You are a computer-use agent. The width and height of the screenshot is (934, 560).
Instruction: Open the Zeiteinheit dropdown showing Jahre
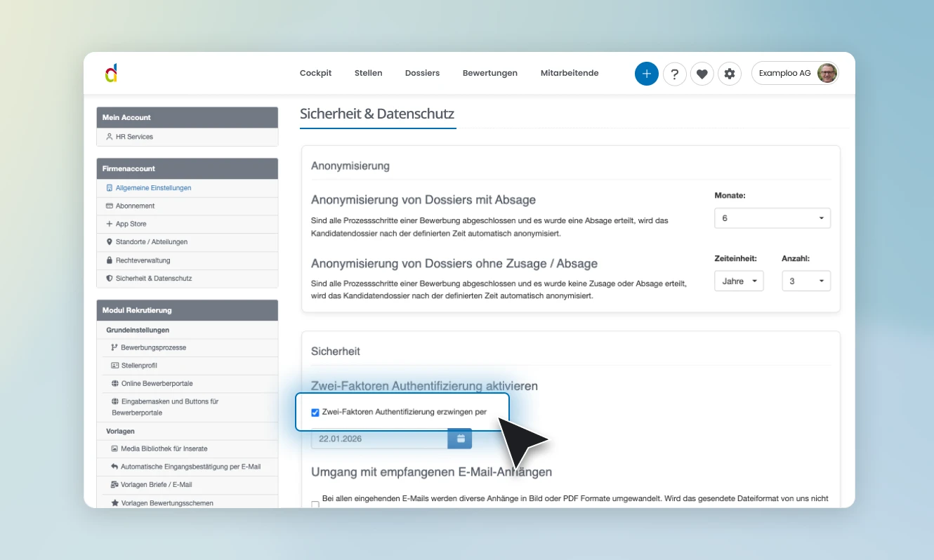click(x=739, y=281)
